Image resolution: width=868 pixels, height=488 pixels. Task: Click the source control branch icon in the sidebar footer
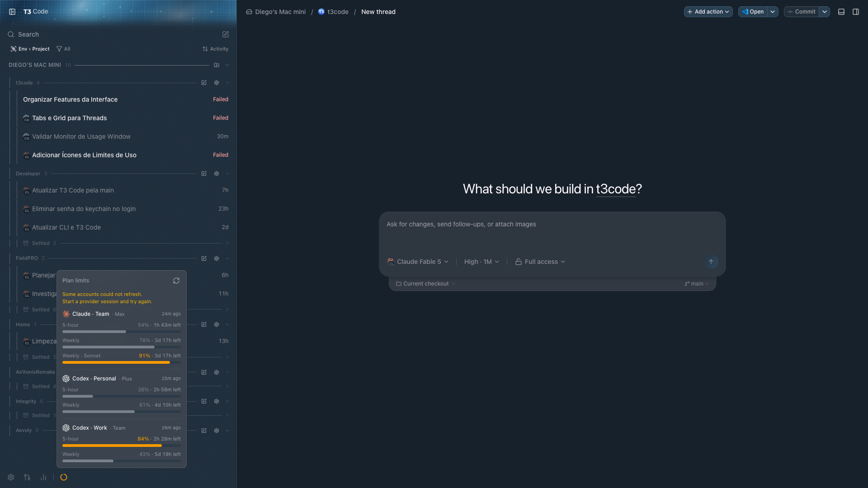coord(27,477)
